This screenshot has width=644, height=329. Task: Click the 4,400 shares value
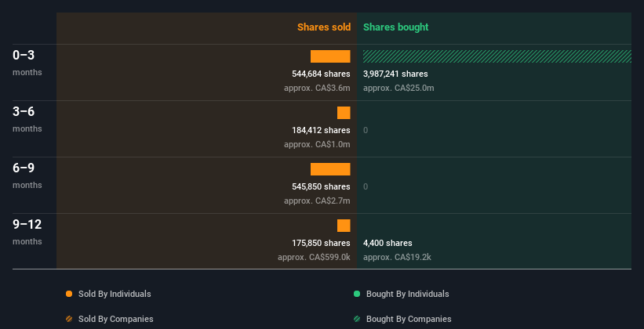(387, 244)
